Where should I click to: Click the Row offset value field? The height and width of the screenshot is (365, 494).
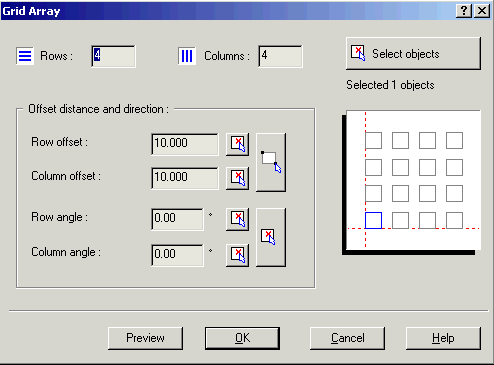(185, 144)
